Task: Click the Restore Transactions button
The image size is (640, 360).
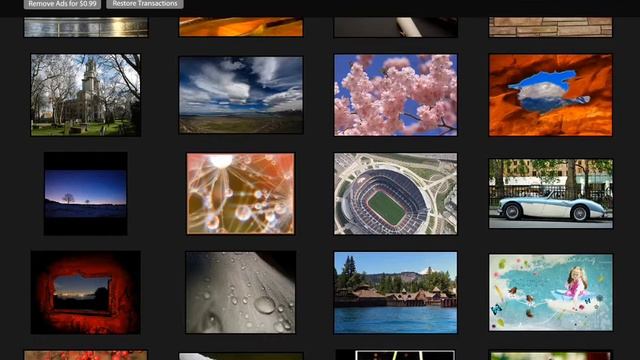Action: coord(145,4)
